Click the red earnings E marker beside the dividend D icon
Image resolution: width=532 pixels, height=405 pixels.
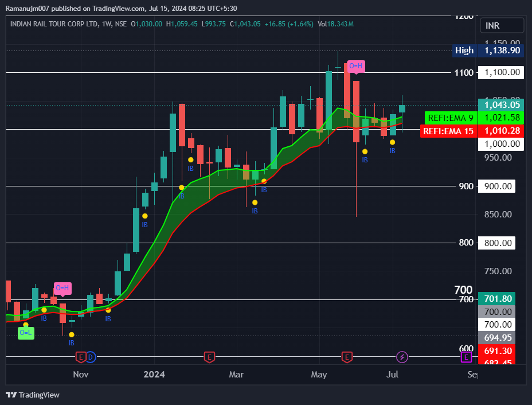[81, 357]
